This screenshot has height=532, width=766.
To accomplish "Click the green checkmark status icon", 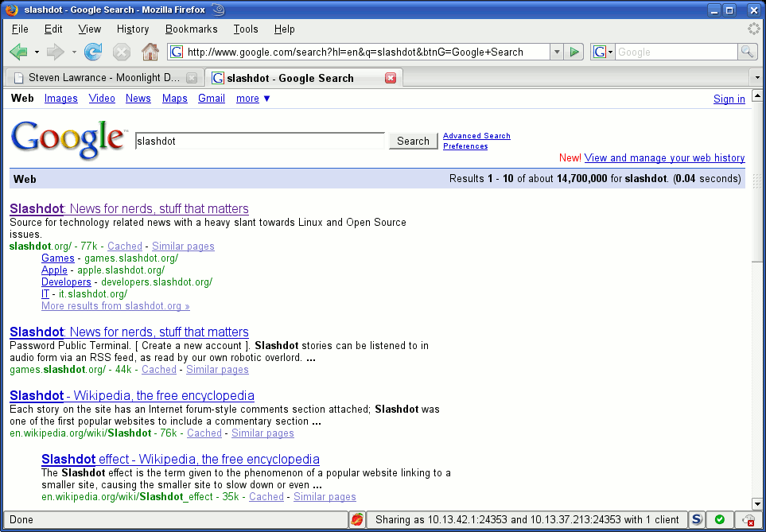I will pyautogui.click(x=720, y=519).
